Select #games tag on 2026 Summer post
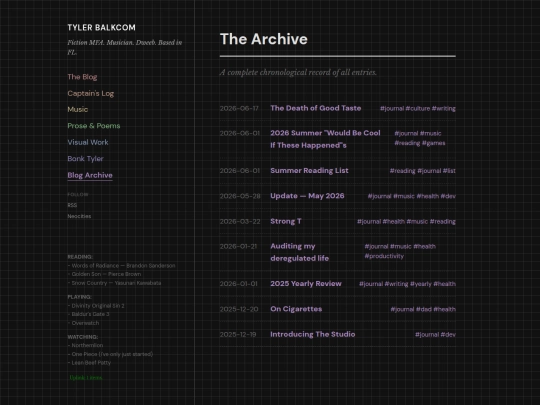The width and height of the screenshot is (540, 405). [x=434, y=143]
